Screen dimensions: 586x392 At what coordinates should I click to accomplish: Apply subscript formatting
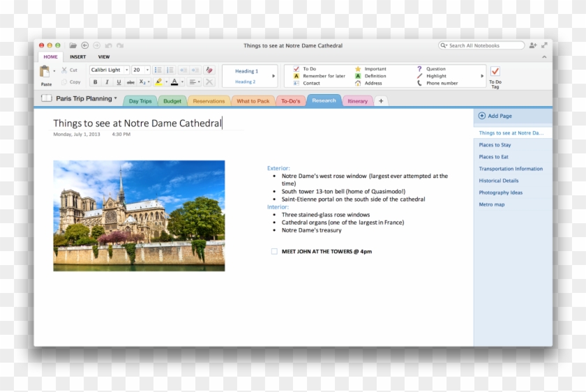(142, 82)
